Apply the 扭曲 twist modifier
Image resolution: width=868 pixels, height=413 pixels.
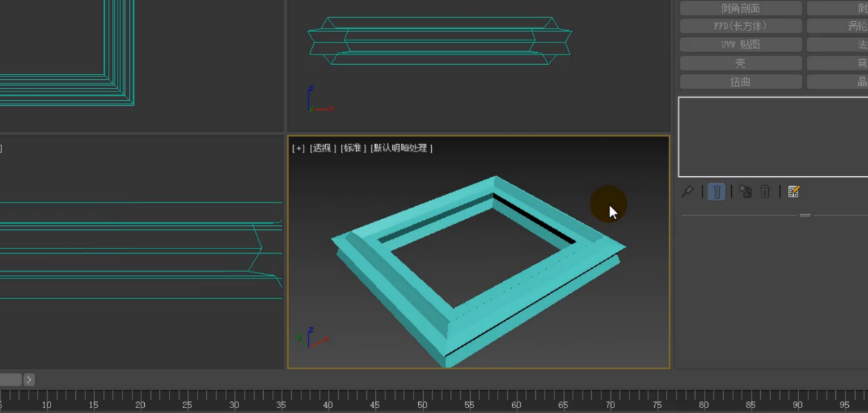pos(740,81)
